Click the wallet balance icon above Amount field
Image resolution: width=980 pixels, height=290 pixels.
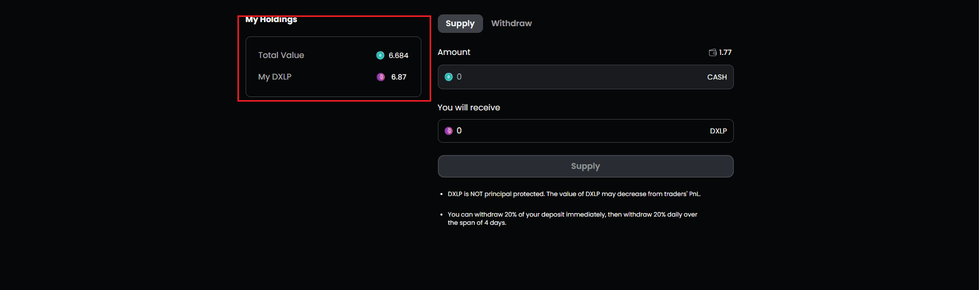point(713,52)
